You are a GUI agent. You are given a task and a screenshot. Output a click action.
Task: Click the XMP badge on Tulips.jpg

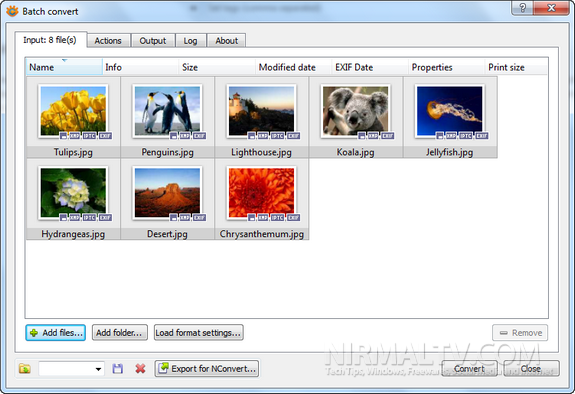click(x=74, y=136)
